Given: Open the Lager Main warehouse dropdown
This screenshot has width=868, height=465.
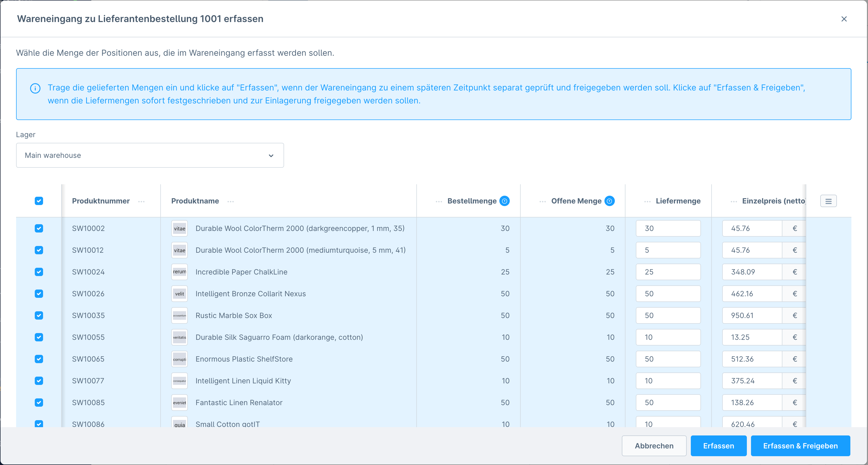Looking at the screenshot, I should tap(150, 155).
